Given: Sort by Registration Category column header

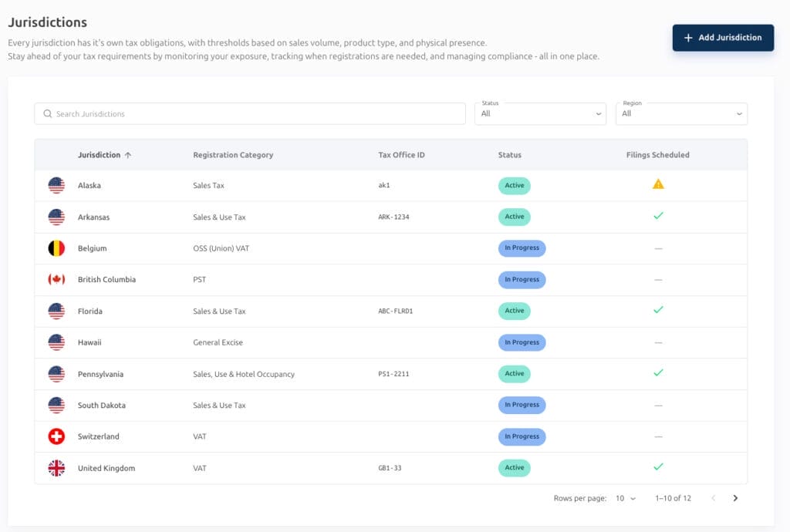Looking at the screenshot, I should tap(233, 155).
